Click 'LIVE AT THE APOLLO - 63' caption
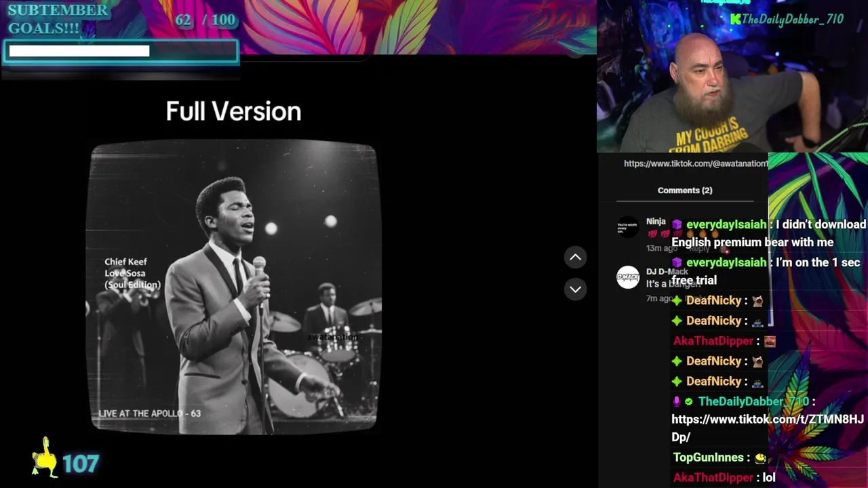 click(x=149, y=413)
